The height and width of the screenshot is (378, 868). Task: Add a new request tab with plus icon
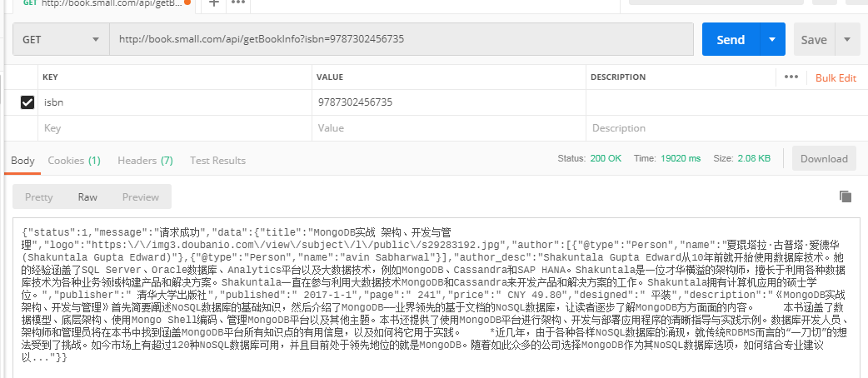coord(214,2)
